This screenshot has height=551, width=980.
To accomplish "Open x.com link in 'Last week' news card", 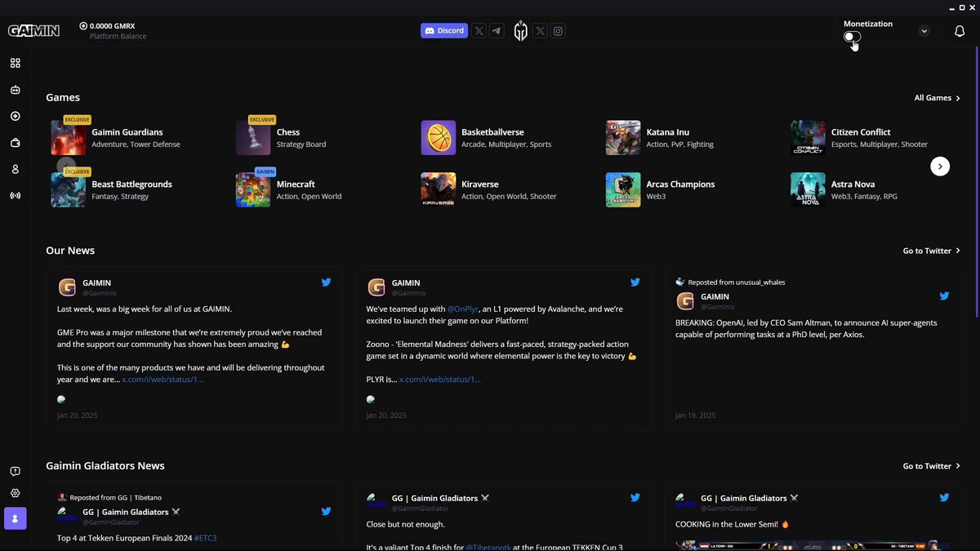I will 163,380.
